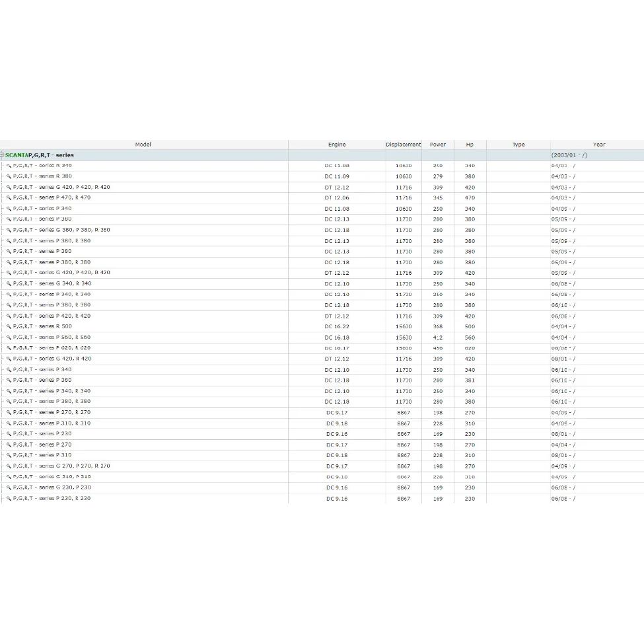Select the magnifier icon for G 420, R 420
The image size is (644, 644).
tap(9, 359)
